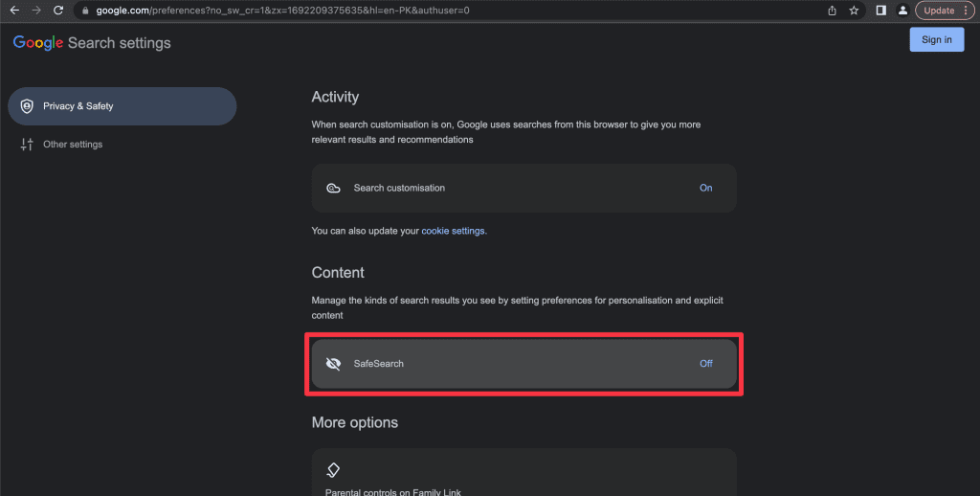The image size is (980, 496).
Task: Click the share page icon in address bar
Action: 832,10
